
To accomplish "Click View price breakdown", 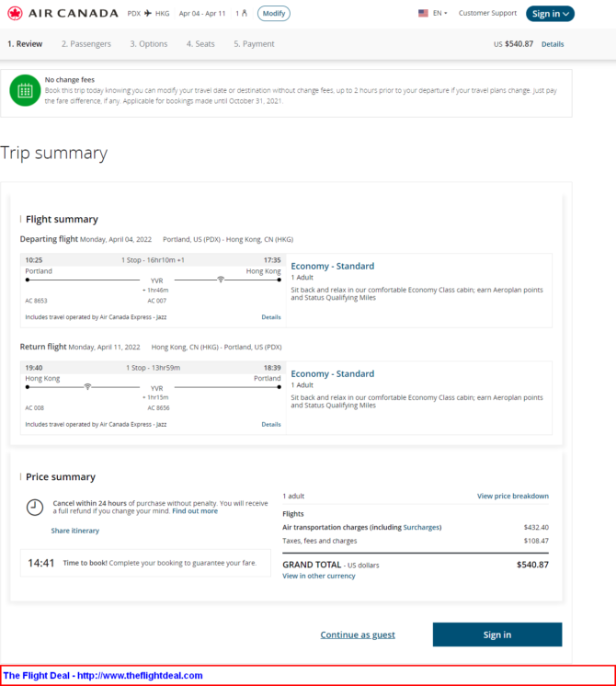I will pyautogui.click(x=513, y=497).
